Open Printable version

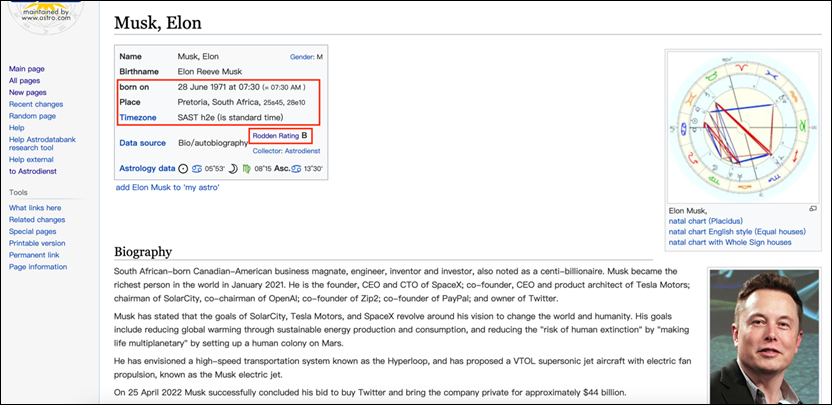point(37,243)
